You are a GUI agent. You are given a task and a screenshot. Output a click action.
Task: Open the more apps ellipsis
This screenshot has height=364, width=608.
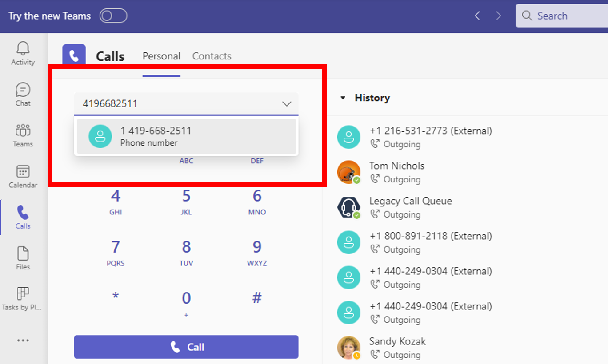coord(23,340)
